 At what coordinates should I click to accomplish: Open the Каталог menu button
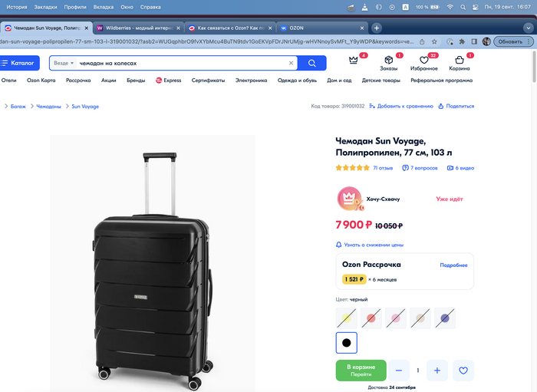(x=19, y=63)
